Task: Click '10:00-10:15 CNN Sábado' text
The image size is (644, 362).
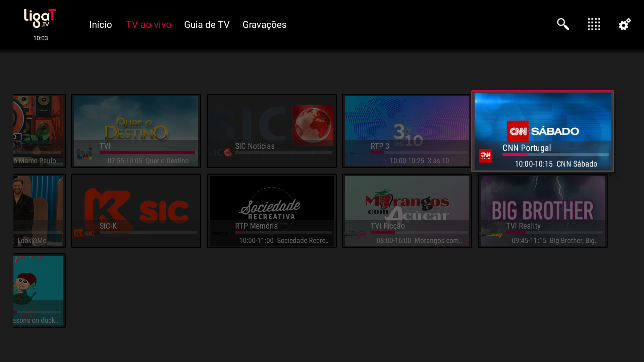Action: pos(556,164)
